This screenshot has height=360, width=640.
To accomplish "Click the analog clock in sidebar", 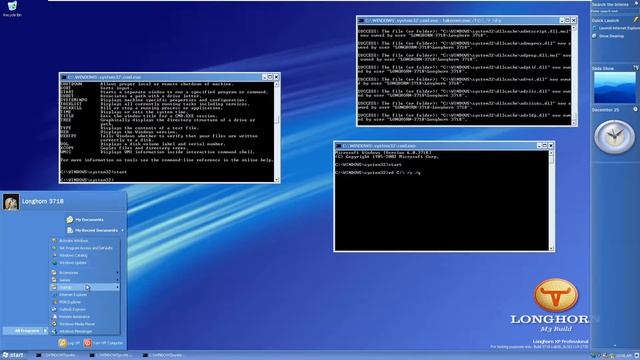I will [x=614, y=137].
